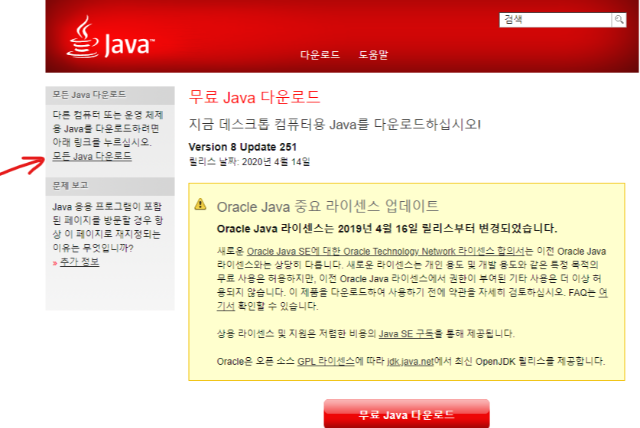Open the 추가 정보 link

tap(80, 262)
